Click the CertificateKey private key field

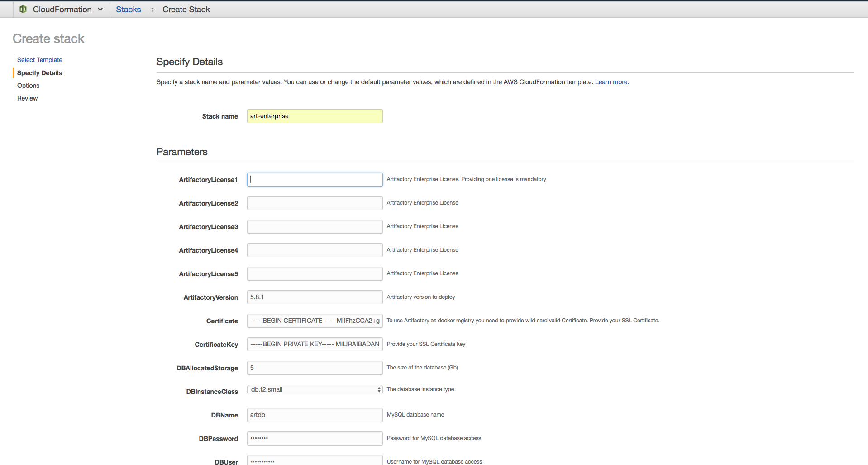pos(314,344)
